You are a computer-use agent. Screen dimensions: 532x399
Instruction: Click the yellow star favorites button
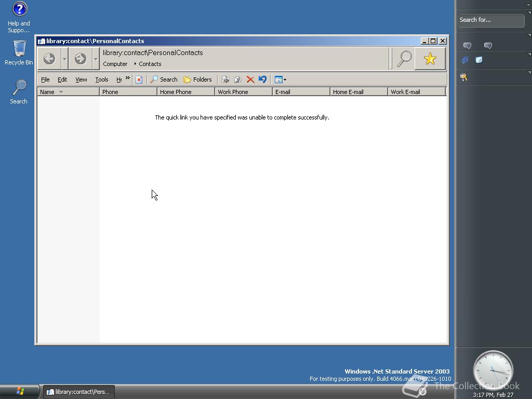(x=430, y=59)
